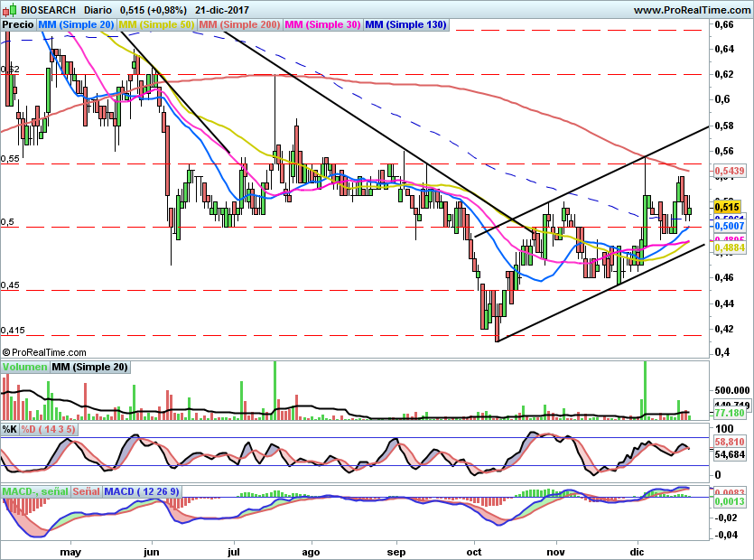Open the MACD (12 26 9) label

(142, 491)
